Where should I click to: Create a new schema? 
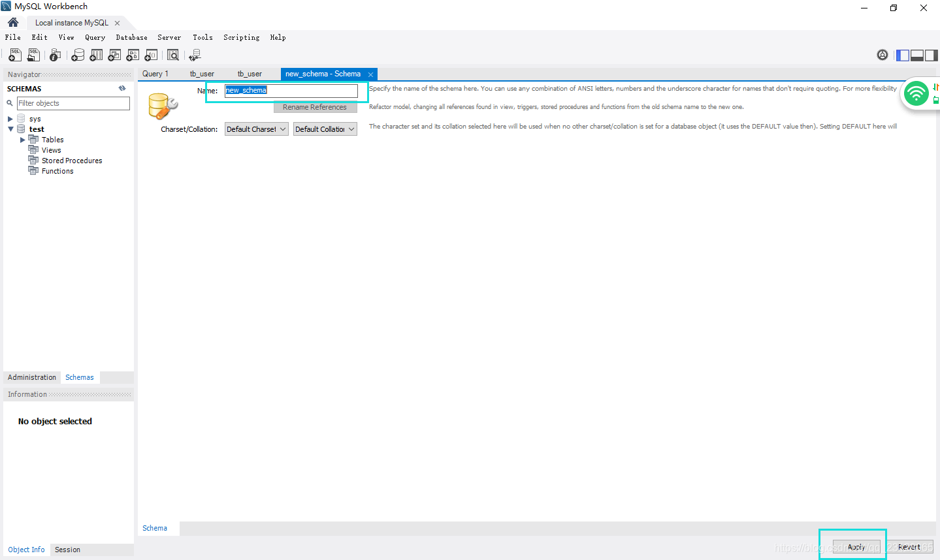[x=78, y=55]
